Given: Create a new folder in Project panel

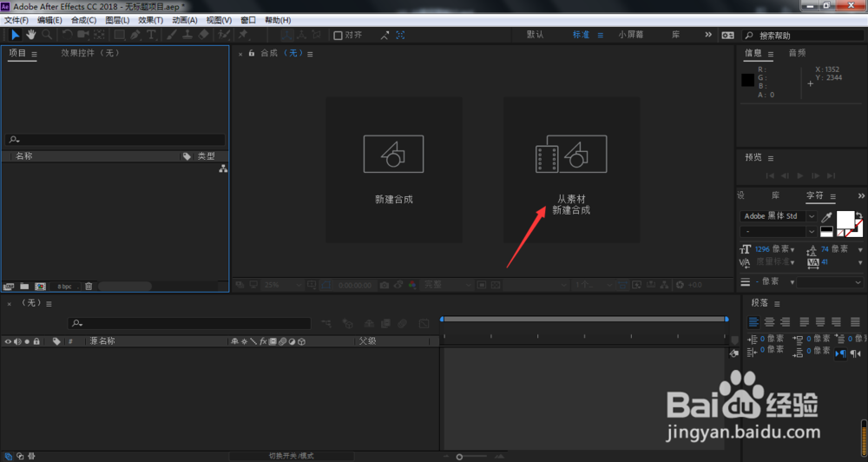Looking at the screenshot, I should (x=24, y=287).
